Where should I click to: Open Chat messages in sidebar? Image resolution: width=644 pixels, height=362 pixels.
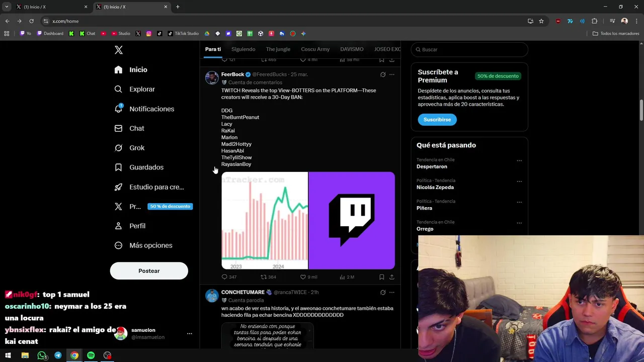coord(129,129)
